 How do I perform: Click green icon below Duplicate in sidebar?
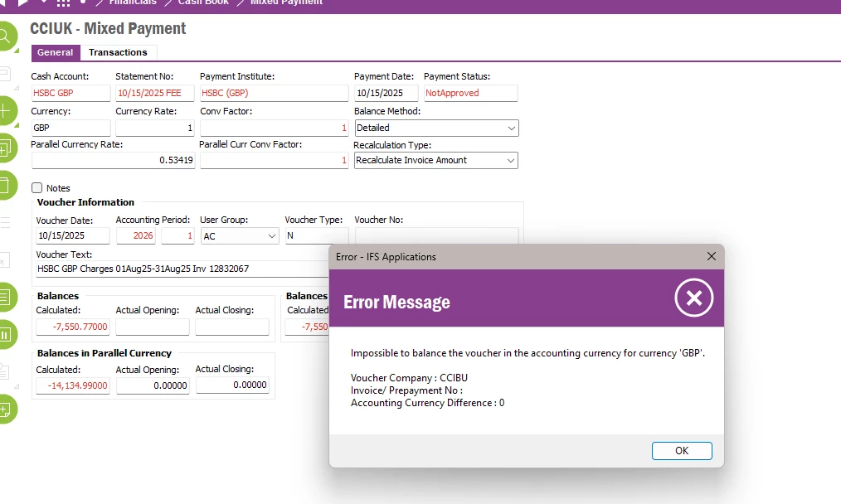5,186
